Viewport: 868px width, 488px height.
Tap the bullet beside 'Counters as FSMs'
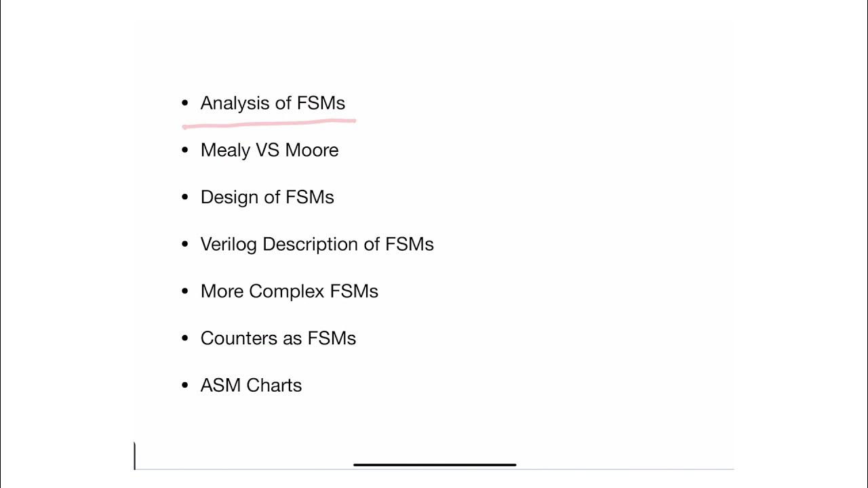pyautogui.click(x=185, y=338)
